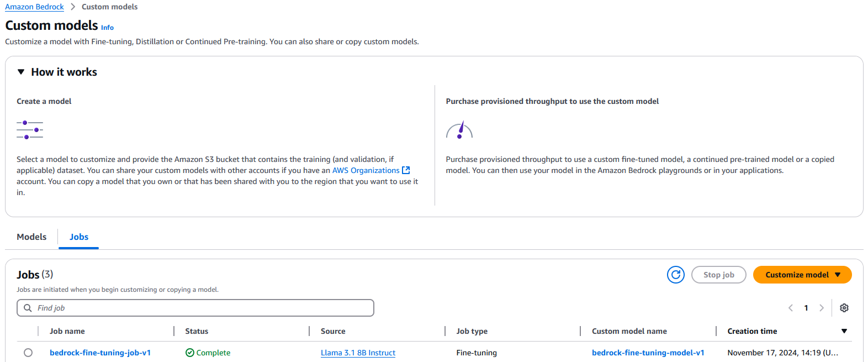Click the AWS Organizations external link icon
The width and height of the screenshot is (868, 362).
click(x=406, y=170)
